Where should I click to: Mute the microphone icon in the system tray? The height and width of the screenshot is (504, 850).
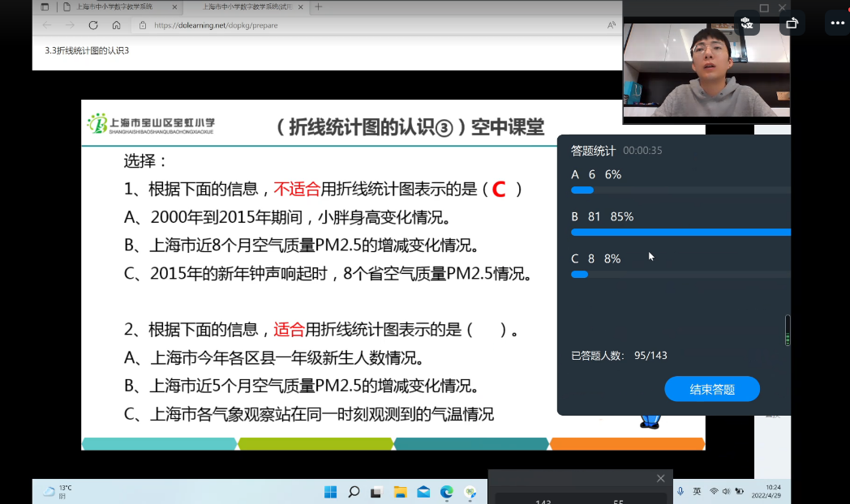pyautogui.click(x=681, y=492)
